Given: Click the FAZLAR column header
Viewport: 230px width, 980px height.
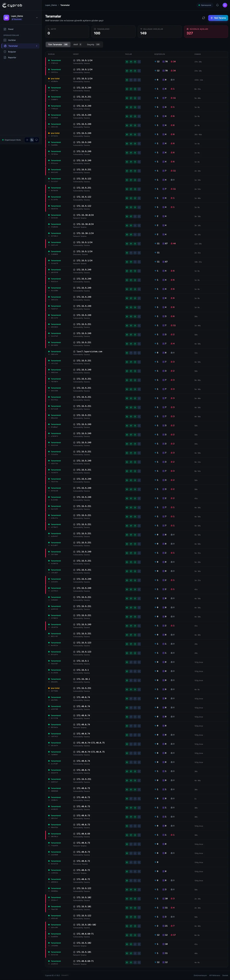Looking at the screenshot, I should 129,54.
